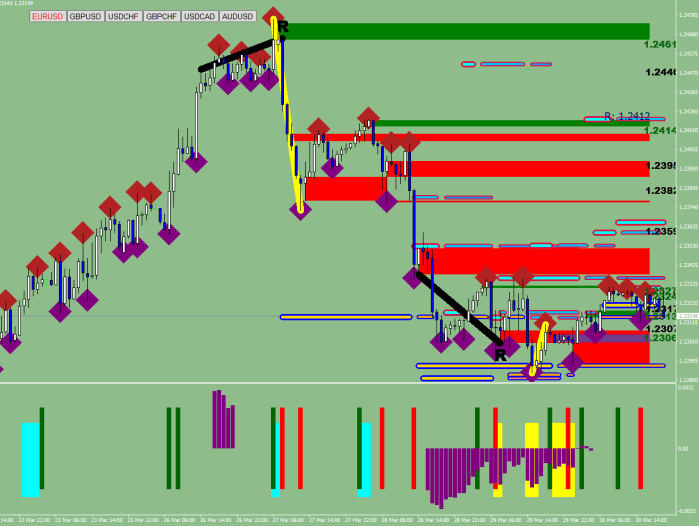The width and height of the screenshot is (699, 526).
Task: Click the right-side price scale axis
Action: point(686,200)
